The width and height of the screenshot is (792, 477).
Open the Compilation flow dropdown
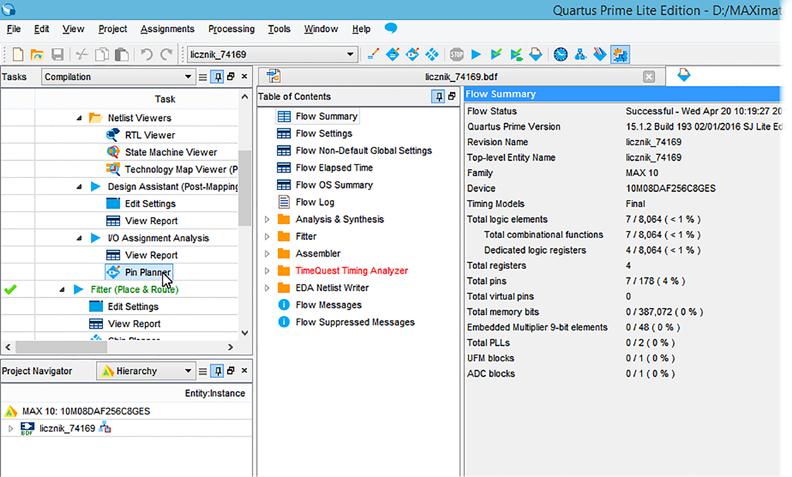point(117,77)
